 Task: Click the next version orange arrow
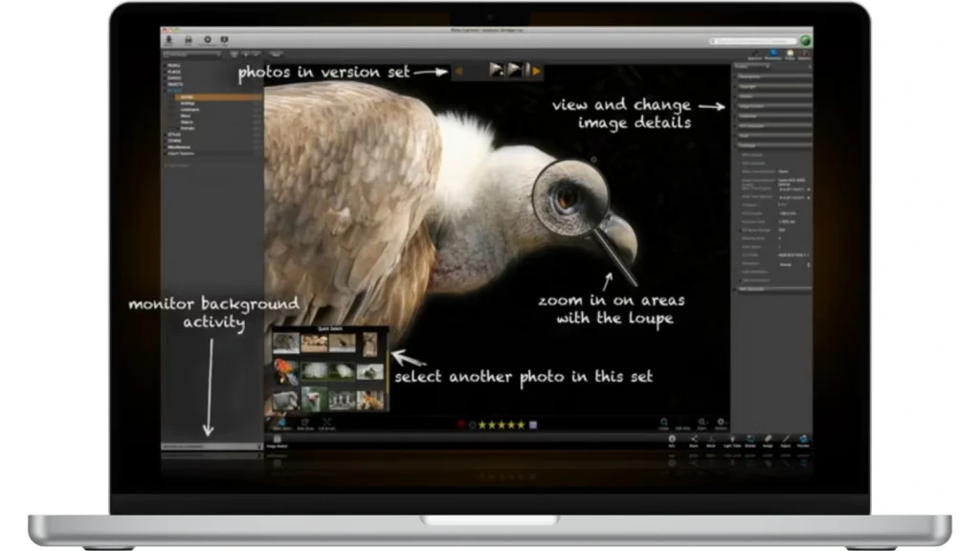tap(536, 71)
